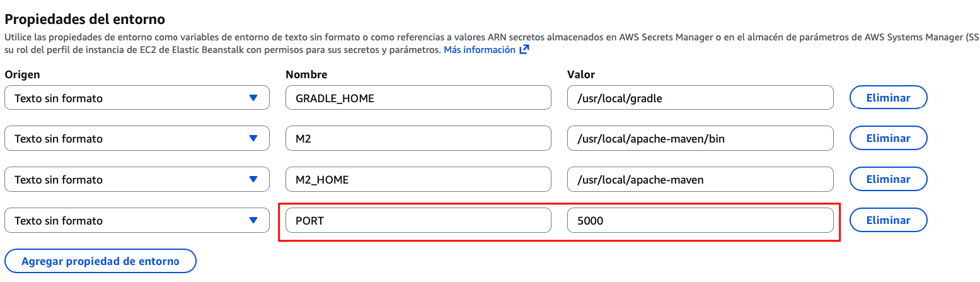Click the /usr/local/apache-maven/bin value field
This screenshot has height=282, width=980.
(x=700, y=139)
